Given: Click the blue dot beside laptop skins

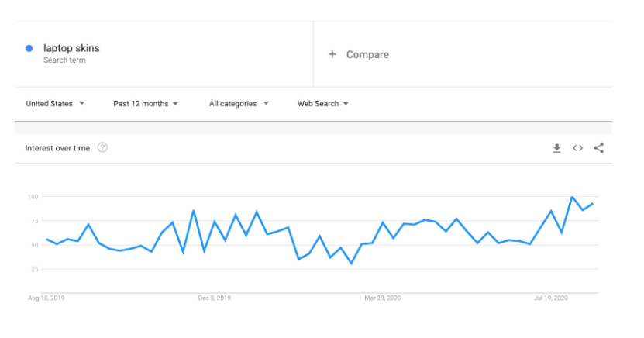Looking at the screenshot, I should point(29,48).
